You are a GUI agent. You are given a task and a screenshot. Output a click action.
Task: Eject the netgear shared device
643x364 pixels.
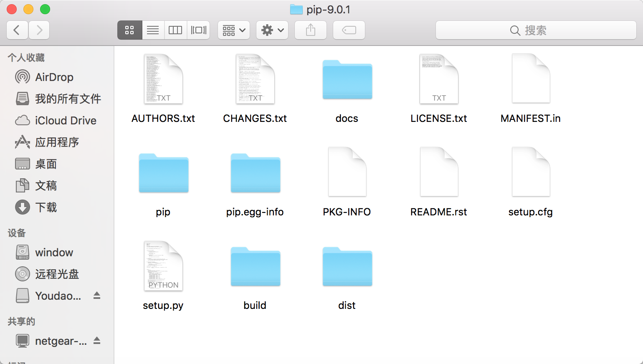(97, 341)
